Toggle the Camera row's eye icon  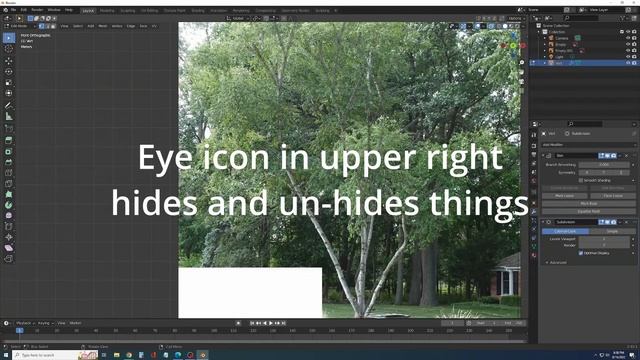628,38
